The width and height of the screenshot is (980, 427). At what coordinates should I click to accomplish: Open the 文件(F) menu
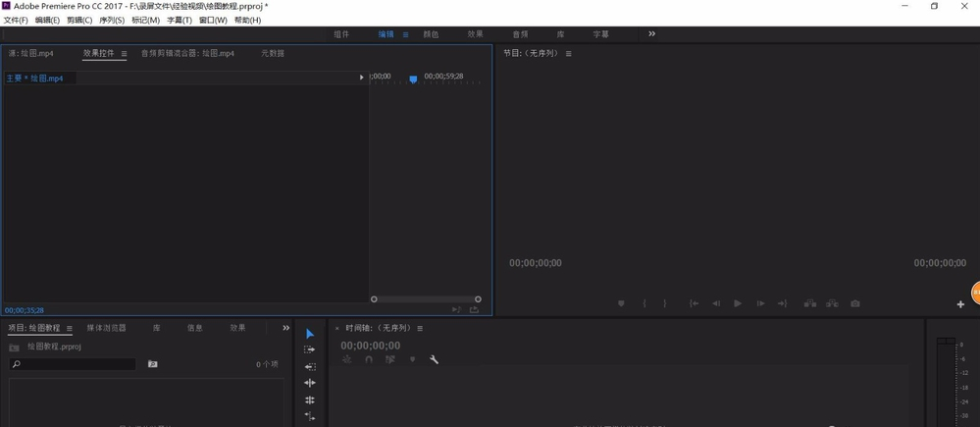(16, 20)
